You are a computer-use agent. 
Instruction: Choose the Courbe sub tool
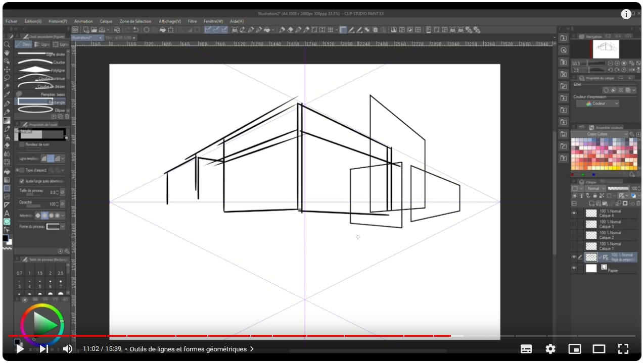point(41,62)
